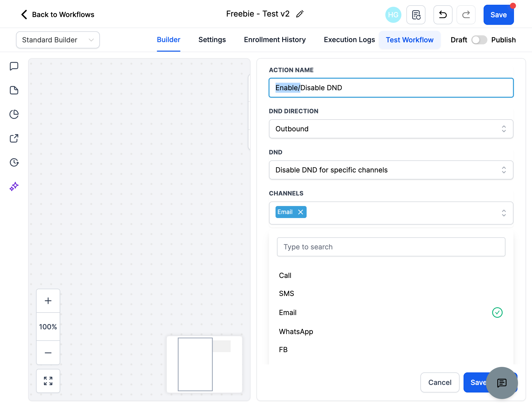
Task: Open the HG user avatar
Action: click(393, 15)
